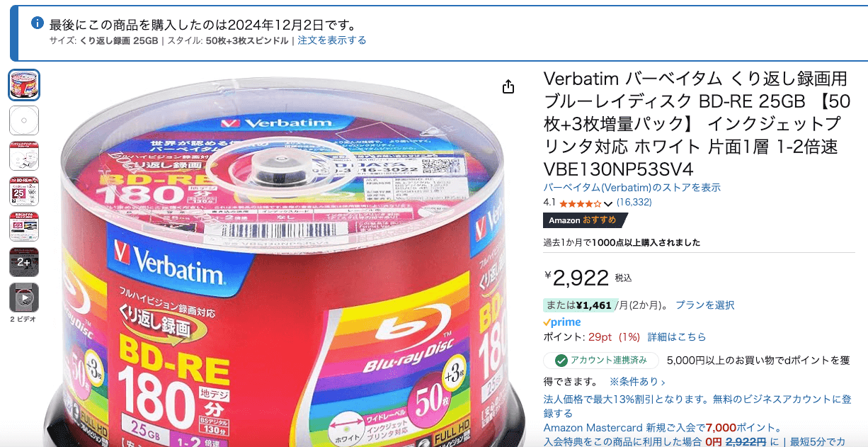Click the star rating icons
Screen dimensions: 868x447
pos(580,203)
